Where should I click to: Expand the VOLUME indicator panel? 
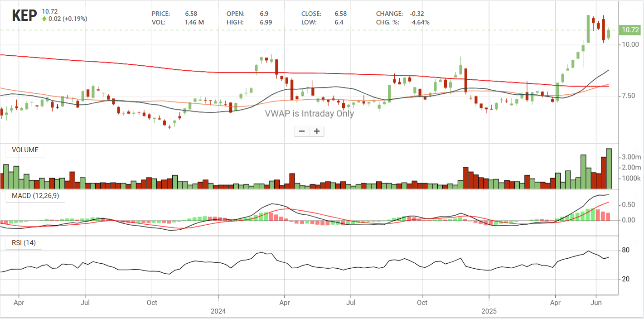coord(24,150)
